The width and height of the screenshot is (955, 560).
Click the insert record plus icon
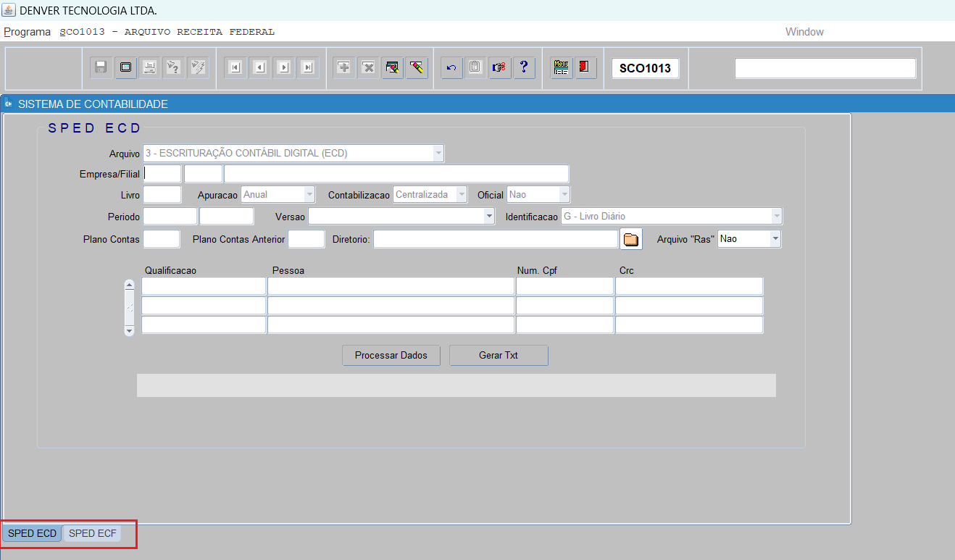[x=344, y=67]
